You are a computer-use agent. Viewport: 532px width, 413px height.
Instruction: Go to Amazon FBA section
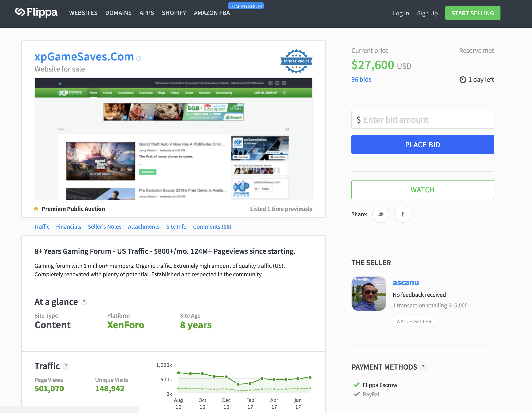click(x=212, y=13)
